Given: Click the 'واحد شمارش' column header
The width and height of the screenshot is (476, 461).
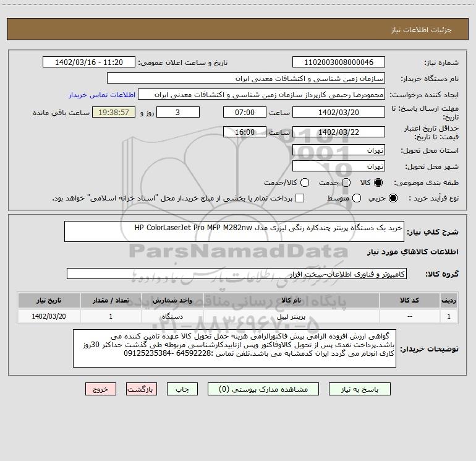Looking at the screenshot, I should tap(172, 300).
